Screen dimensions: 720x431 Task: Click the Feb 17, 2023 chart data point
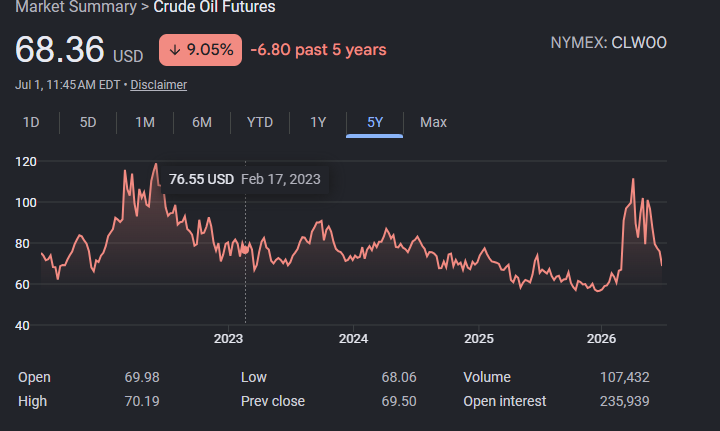click(245, 250)
